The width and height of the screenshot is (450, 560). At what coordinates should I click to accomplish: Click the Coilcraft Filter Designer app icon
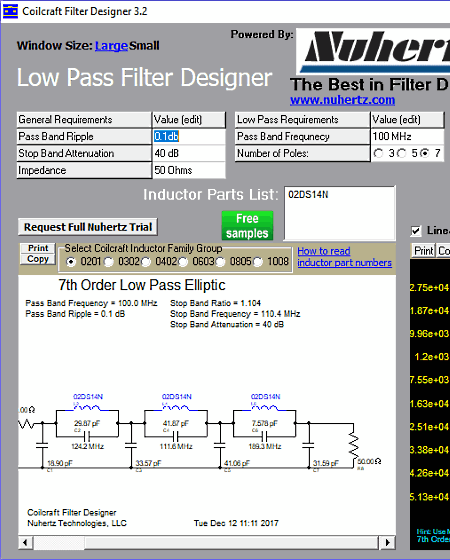coord(10,11)
